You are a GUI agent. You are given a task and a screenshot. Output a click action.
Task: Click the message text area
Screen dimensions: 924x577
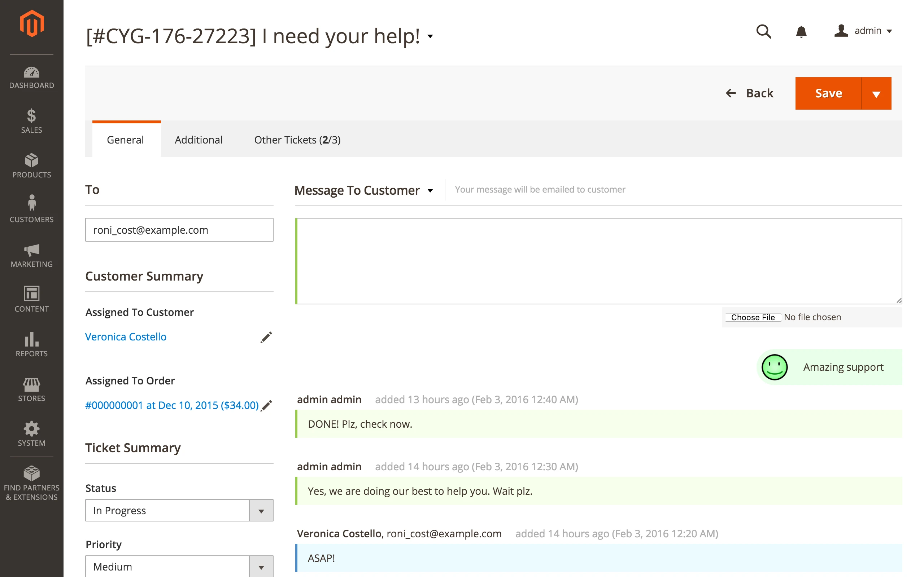click(599, 261)
